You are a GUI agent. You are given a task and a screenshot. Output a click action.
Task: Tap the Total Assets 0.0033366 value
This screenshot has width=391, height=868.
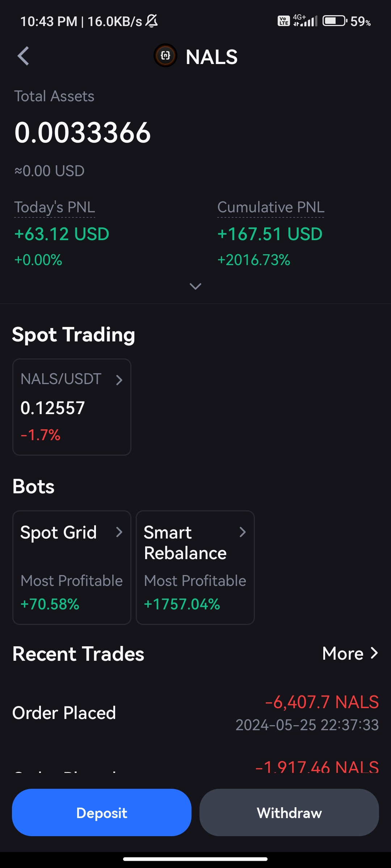point(83,132)
